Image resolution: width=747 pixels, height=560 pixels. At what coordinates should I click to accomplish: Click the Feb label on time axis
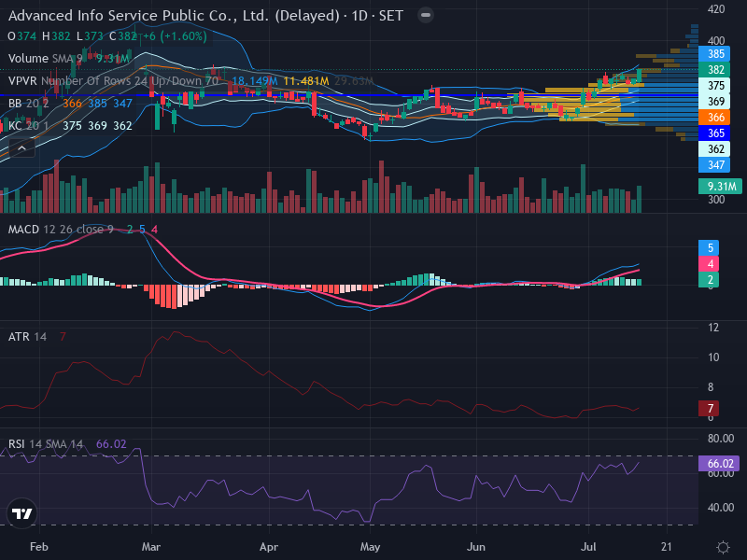39,547
